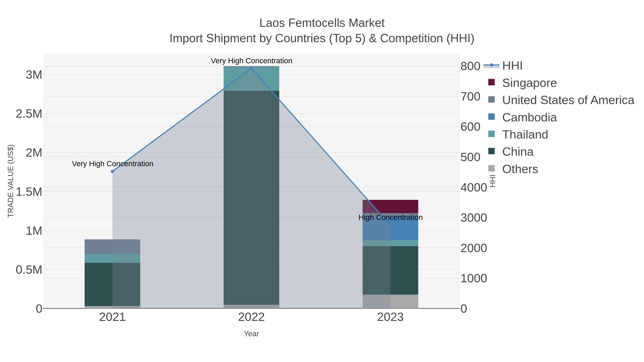Screen dimensions: 644x362
Task: Click the Others segment in 2023 bar
Action: (391, 301)
